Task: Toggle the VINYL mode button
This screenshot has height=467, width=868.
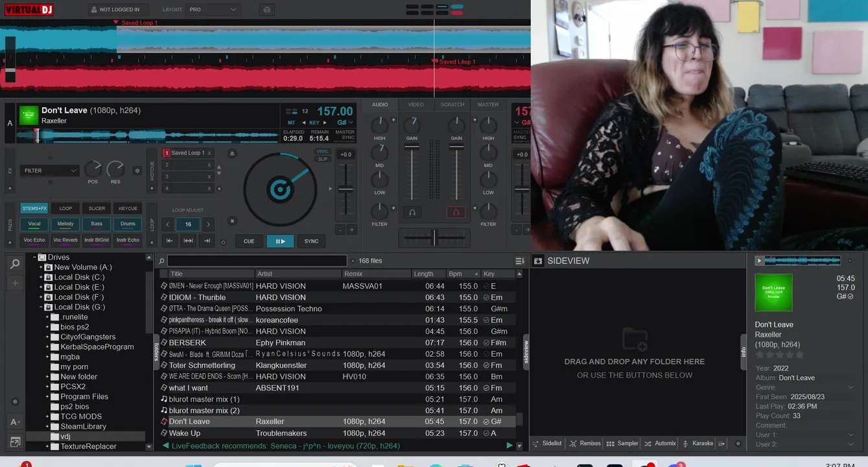Action: tap(323, 152)
